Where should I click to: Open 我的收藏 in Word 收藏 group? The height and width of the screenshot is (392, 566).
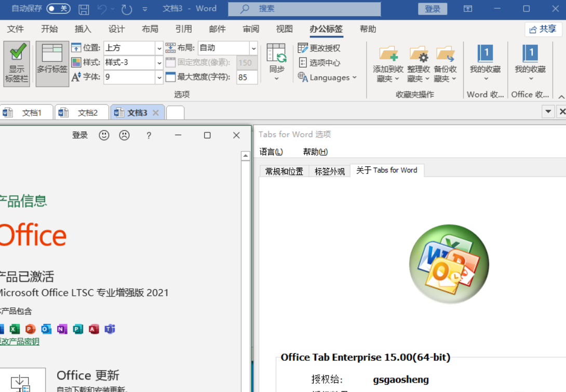485,63
